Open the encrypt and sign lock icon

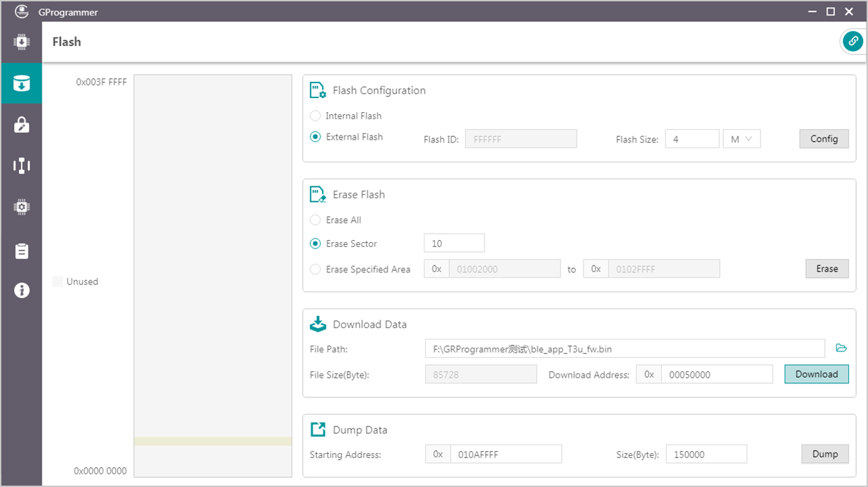tap(21, 125)
